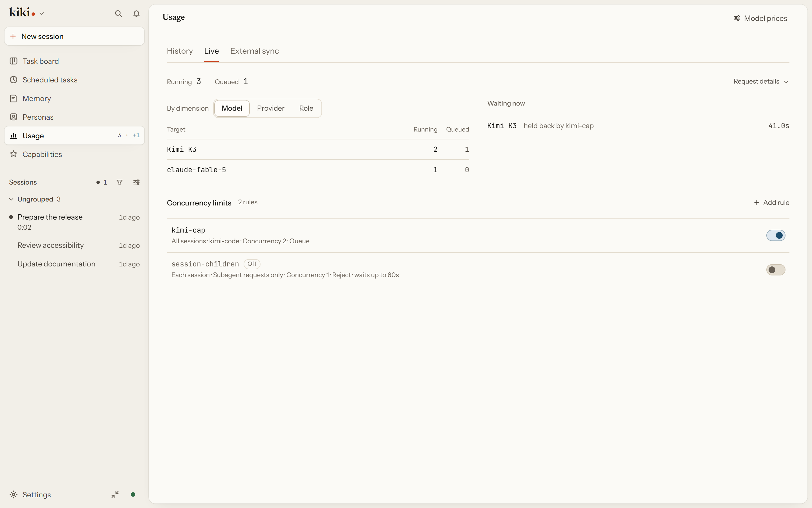The width and height of the screenshot is (812, 508).
Task: Collapse the window with the arrows icon
Action: [115, 494]
